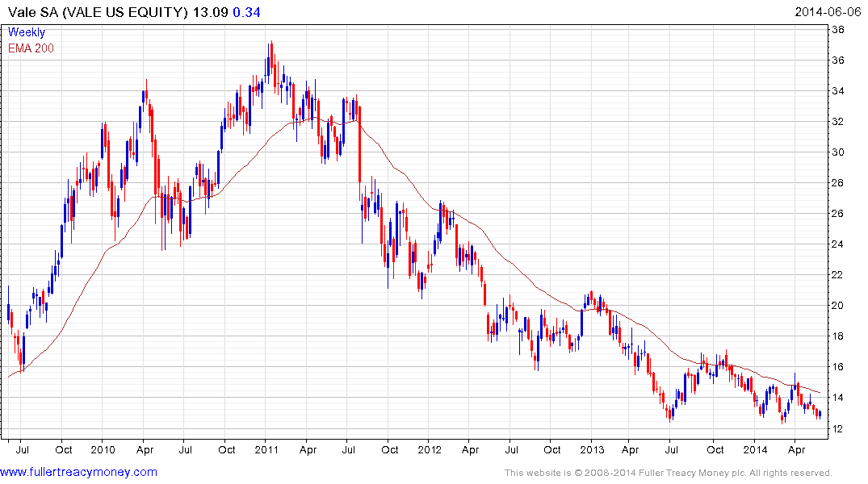
Task: Click the EMA 200 legend label
Action: pyautogui.click(x=31, y=48)
